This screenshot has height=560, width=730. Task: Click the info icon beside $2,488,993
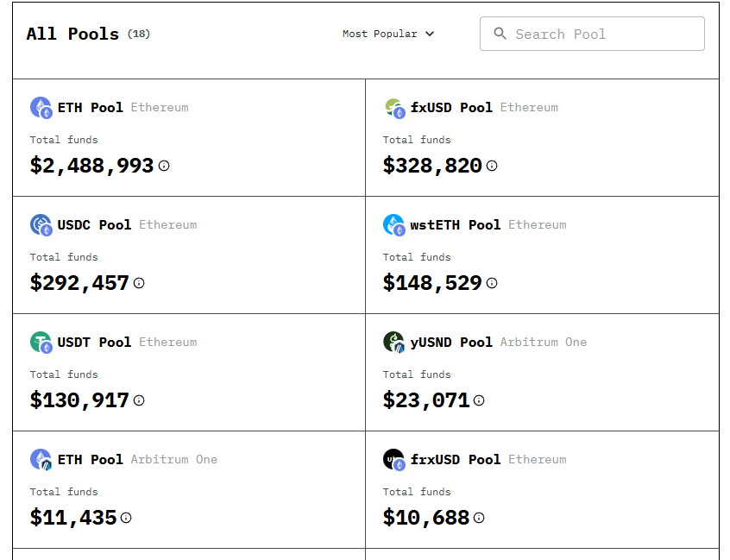(163, 166)
